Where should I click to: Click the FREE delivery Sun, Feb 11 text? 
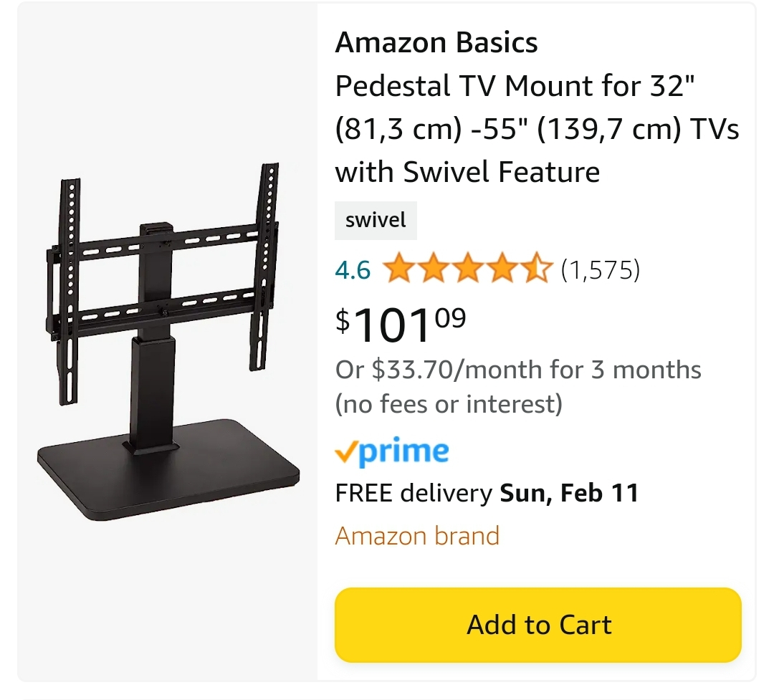(487, 493)
